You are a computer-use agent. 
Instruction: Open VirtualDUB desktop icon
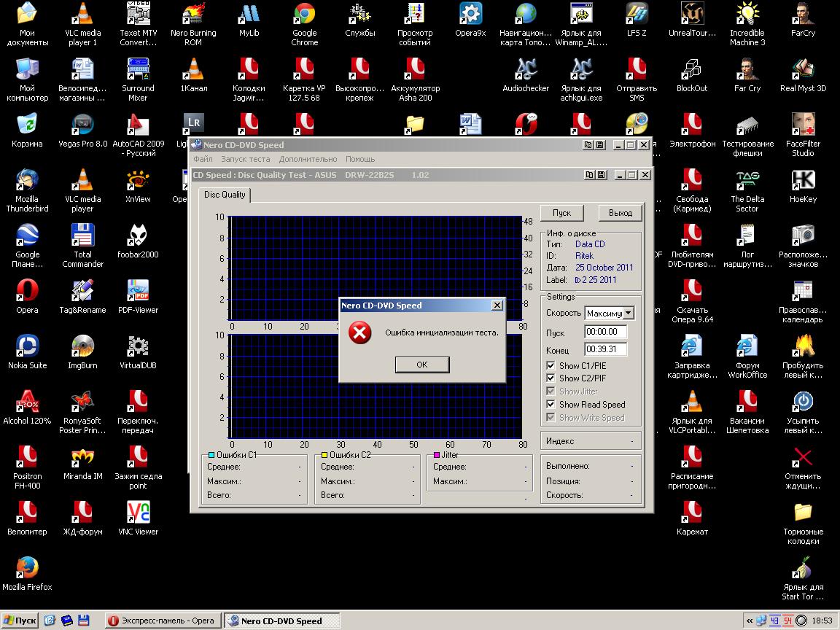[138, 351]
